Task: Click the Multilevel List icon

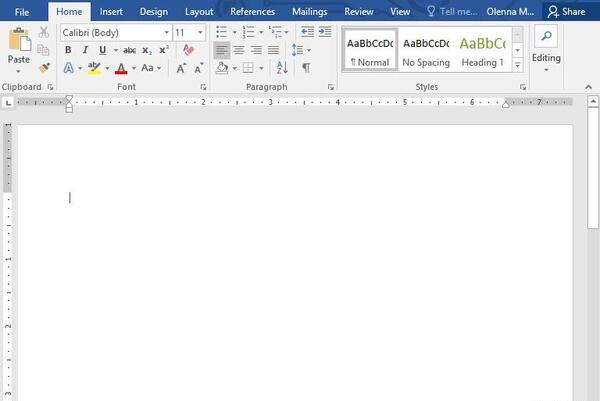Action: pyautogui.click(x=275, y=32)
